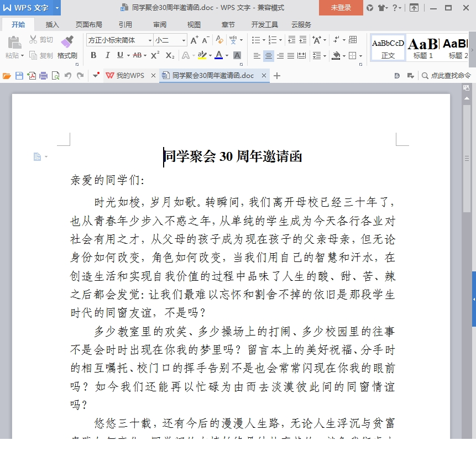The image size is (476, 456).
Task: Toggle bullet list formatting
Action: pyautogui.click(x=256, y=40)
